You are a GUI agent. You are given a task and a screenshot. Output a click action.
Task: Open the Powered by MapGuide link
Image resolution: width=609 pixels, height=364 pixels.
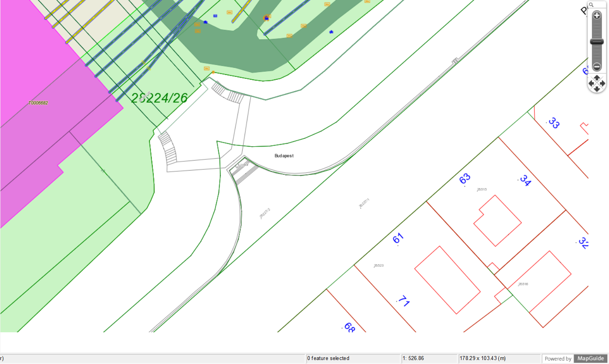pos(575,358)
